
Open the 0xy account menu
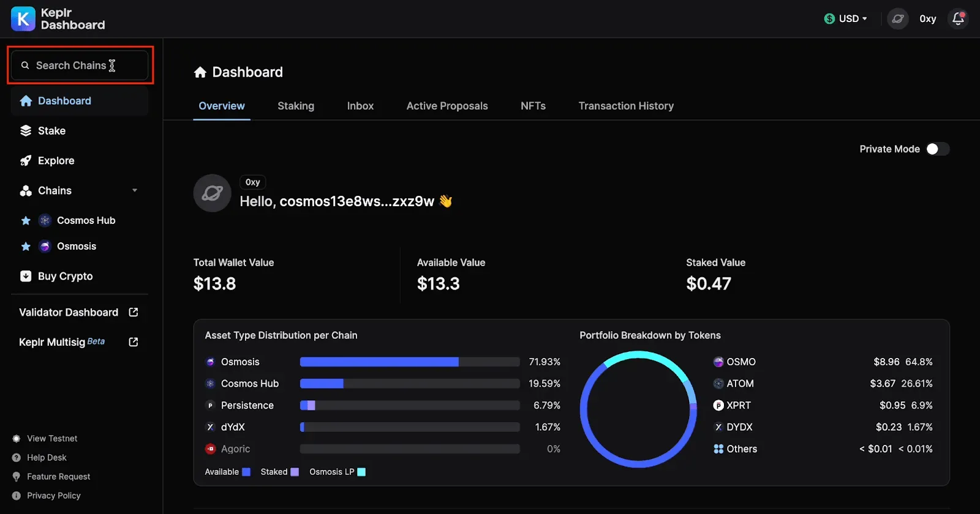tap(928, 19)
